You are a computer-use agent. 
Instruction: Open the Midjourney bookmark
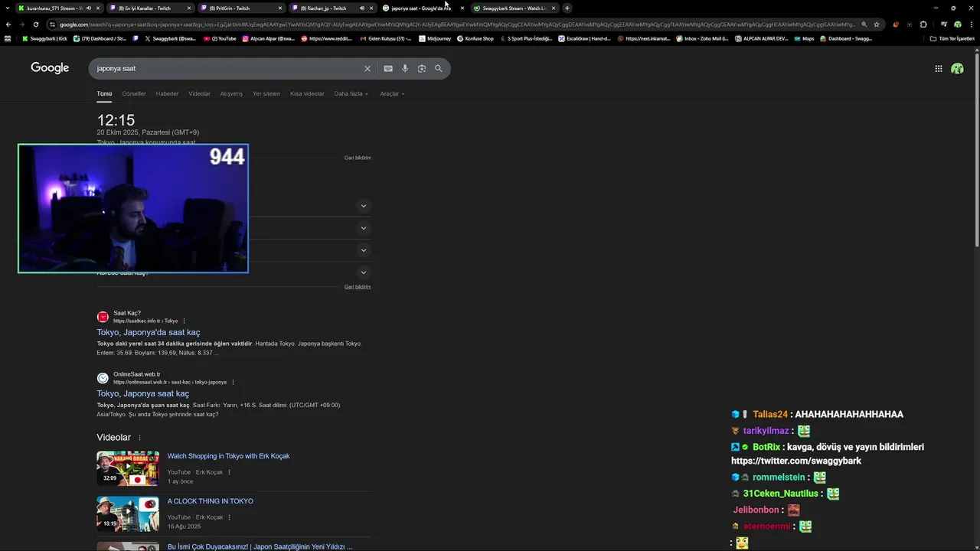pyautogui.click(x=435, y=38)
